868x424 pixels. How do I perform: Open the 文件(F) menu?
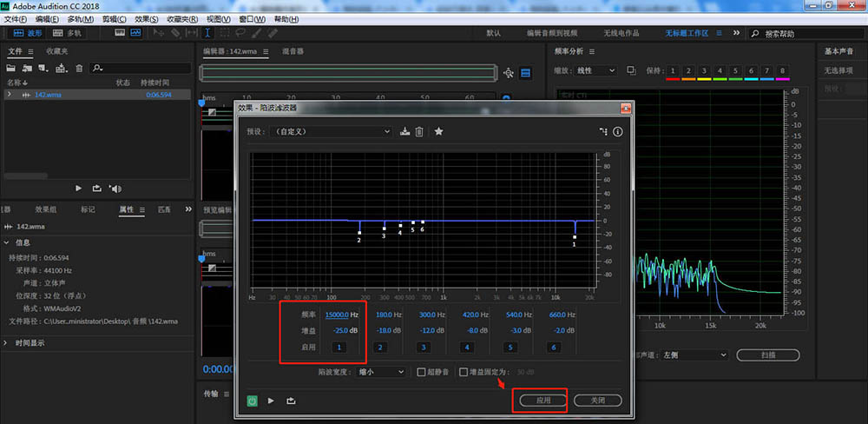[16, 19]
